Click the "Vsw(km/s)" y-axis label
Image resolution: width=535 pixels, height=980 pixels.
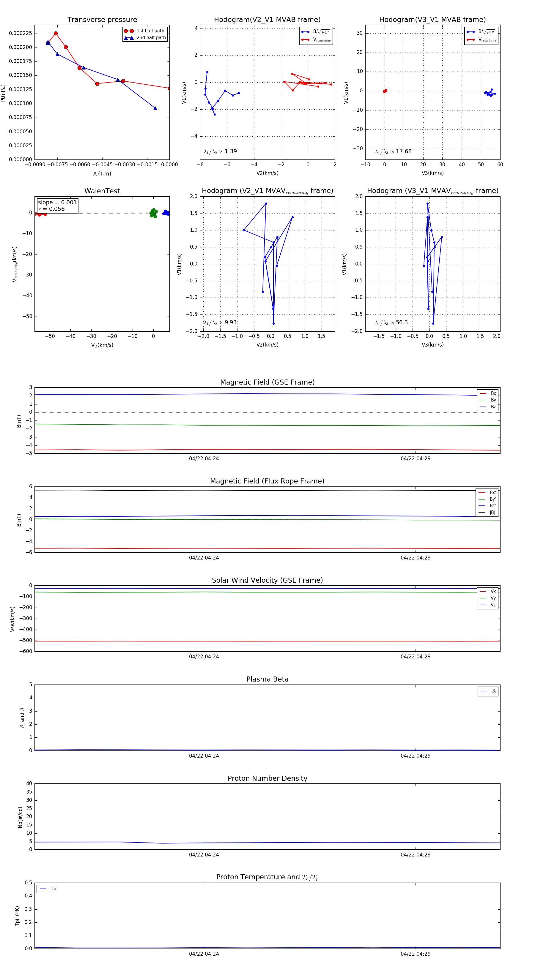(x=12, y=619)
